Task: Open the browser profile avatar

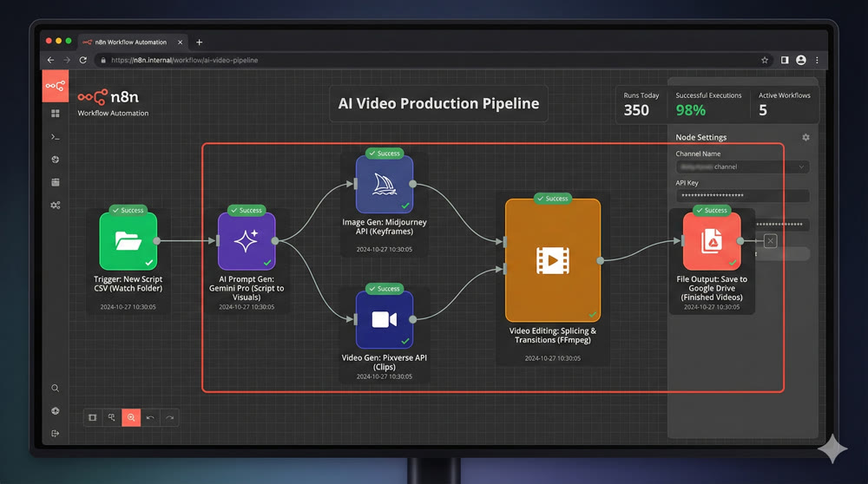Action: coord(801,60)
